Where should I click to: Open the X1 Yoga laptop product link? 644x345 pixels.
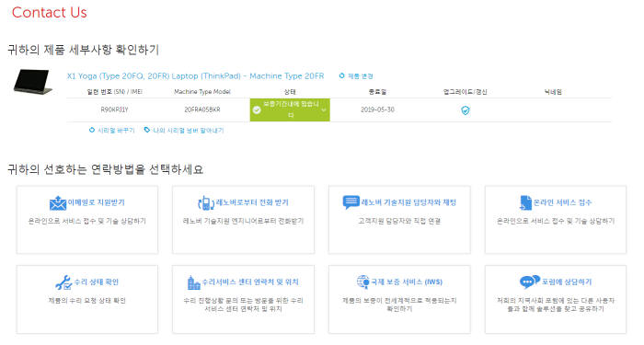(195, 76)
